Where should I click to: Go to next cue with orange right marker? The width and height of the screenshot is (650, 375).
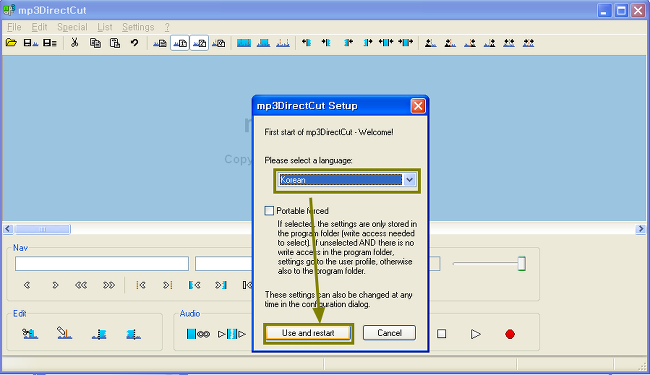pos(167,285)
